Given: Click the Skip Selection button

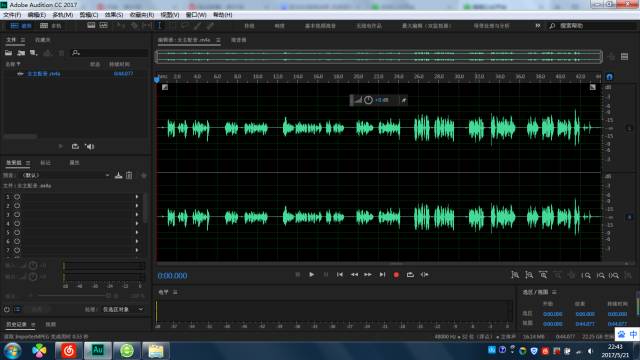Looking at the screenshot, I should click(424, 275).
